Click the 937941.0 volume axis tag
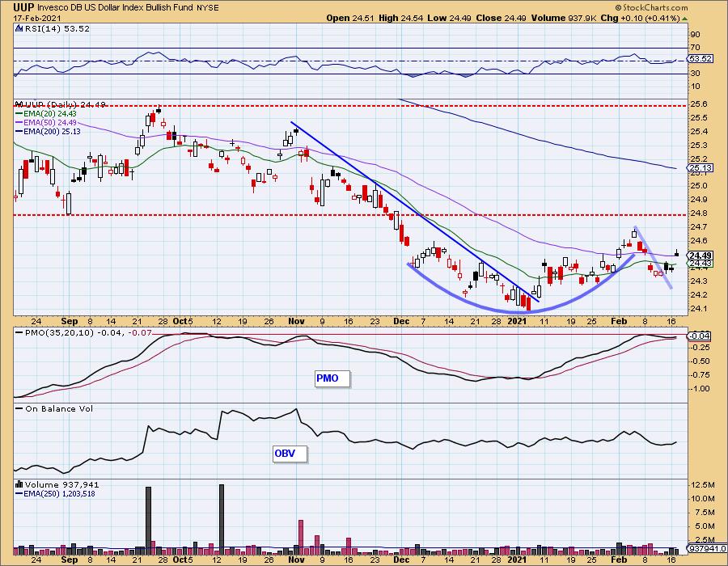This screenshot has width=728, height=566. pos(707,549)
